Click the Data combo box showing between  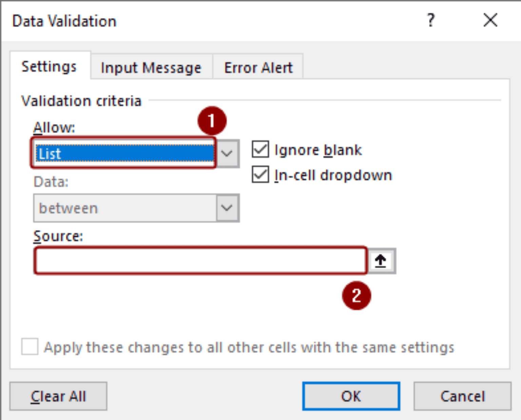tap(124, 208)
